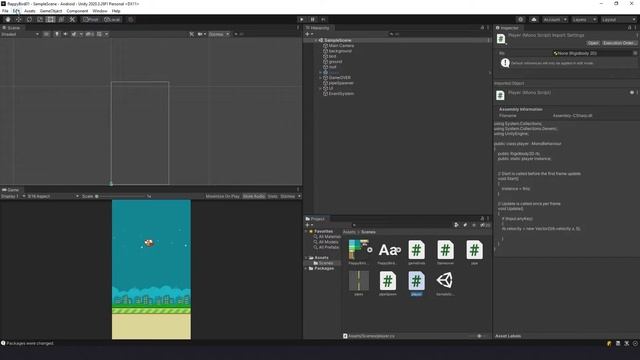The width and height of the screenshot is (640, 360).
Task: Click the Open button in Inspector
Action: tap(593, 43)
